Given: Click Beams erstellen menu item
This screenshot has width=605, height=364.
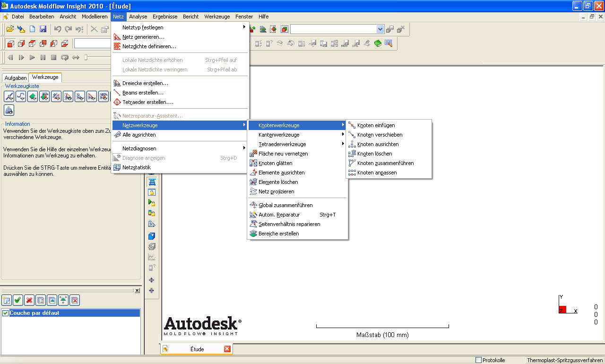Looking at the screenshot, I should click(x=180, y=93).
